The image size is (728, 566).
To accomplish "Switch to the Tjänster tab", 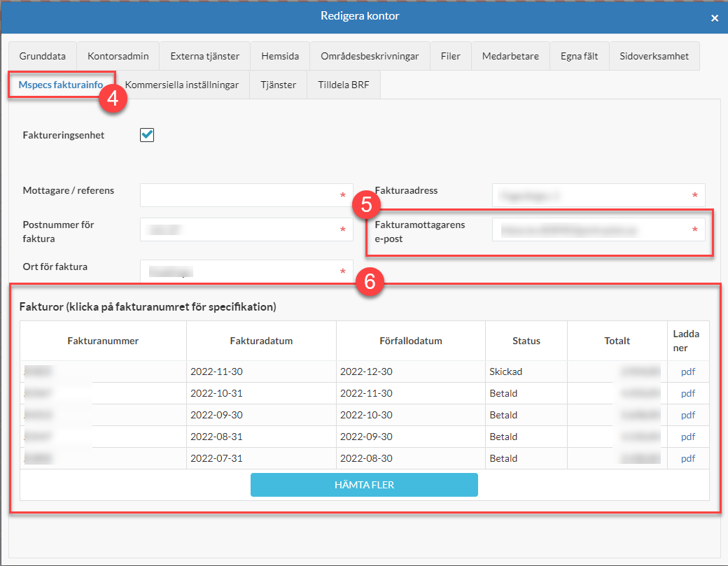I will (278, 85).
